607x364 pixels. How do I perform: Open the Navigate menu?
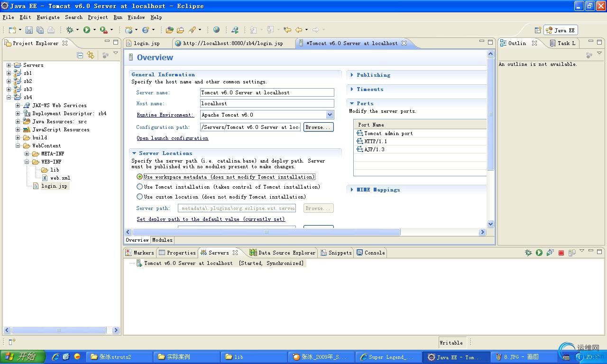48,17
